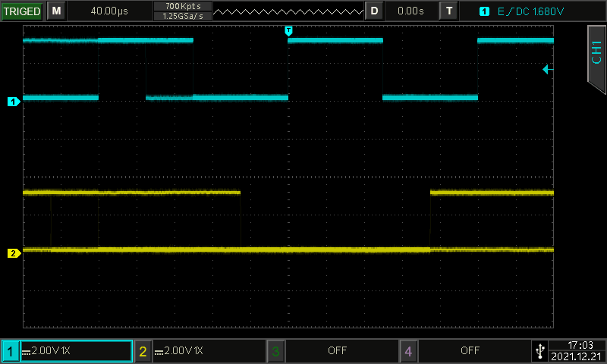Click the TRIGED trigger status indicator

point(21,11)
